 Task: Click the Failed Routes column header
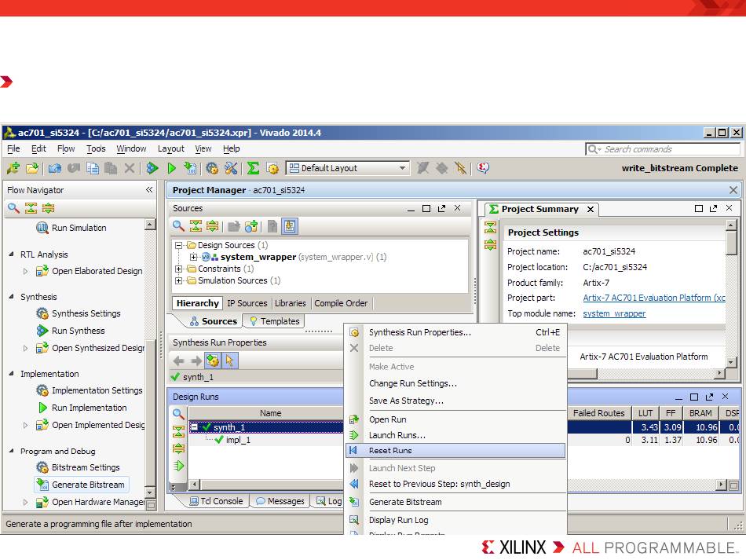point(598,413)
